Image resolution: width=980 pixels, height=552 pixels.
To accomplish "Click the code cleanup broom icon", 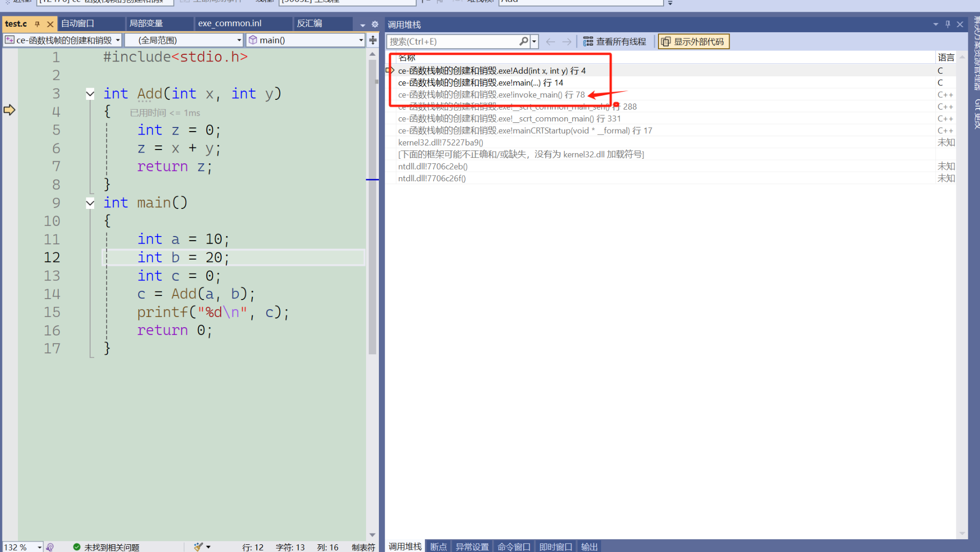I will 198,547.
